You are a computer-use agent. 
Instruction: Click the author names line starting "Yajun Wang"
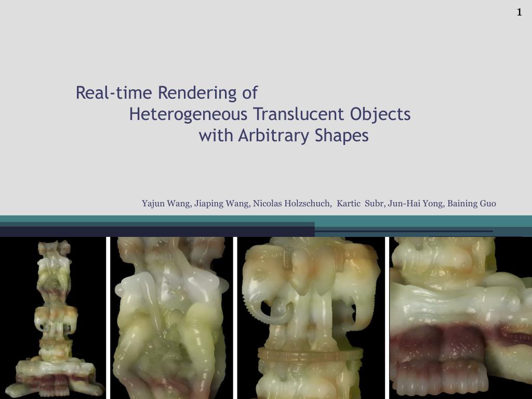(318, 203)
